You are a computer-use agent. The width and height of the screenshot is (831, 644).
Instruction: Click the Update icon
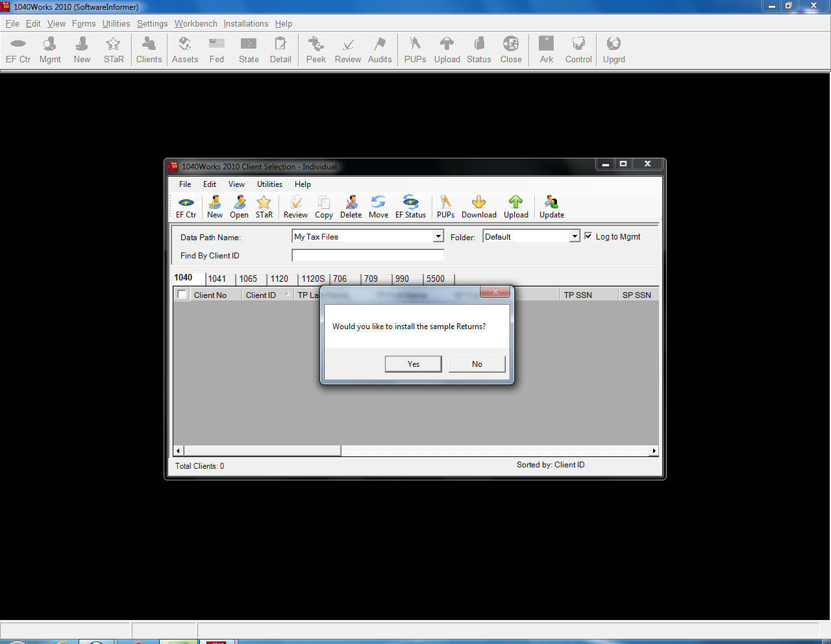click(x=551, y=207)
